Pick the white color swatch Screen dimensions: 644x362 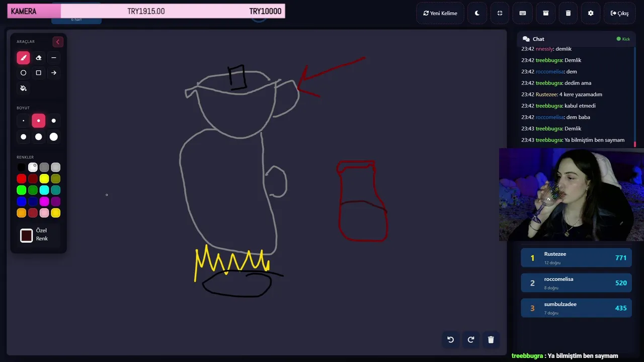[x=33, y=167]
